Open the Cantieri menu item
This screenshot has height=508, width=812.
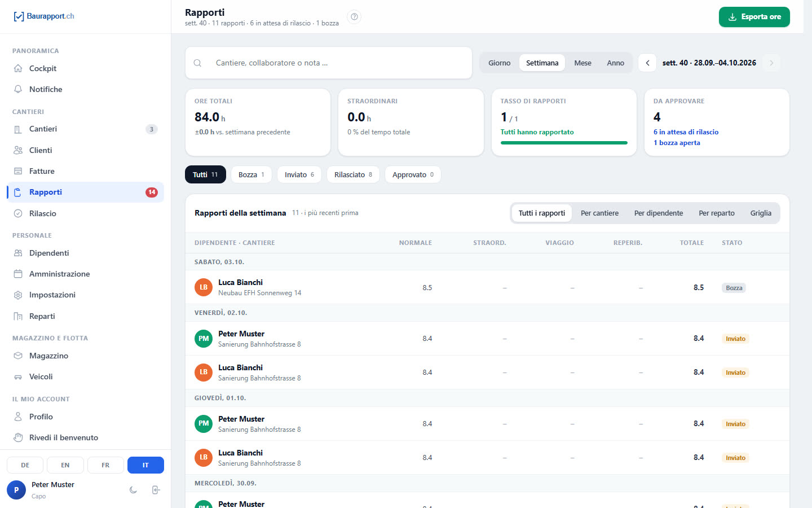pos(85,129)
